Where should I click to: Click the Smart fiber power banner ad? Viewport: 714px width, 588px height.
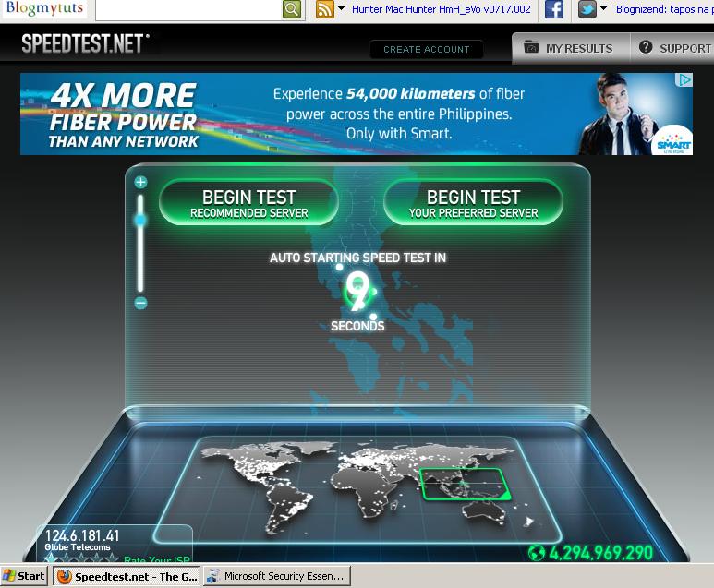click(x=357, y=114)
